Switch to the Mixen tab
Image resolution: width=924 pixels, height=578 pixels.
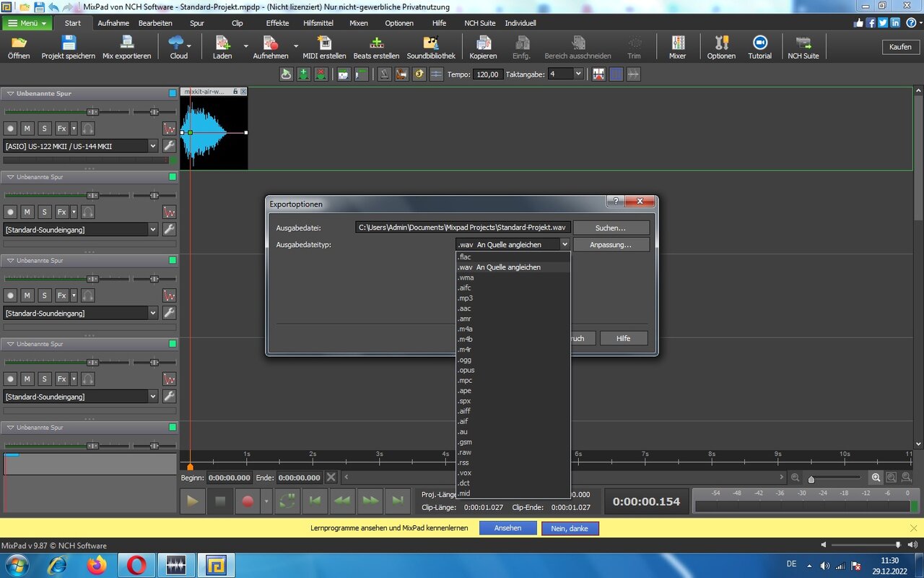pos(359,23)
